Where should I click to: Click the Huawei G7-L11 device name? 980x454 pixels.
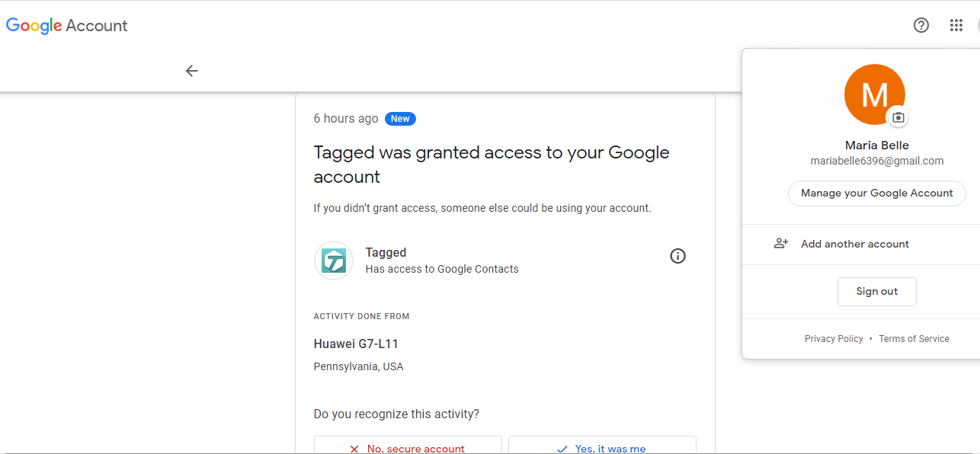356,344
